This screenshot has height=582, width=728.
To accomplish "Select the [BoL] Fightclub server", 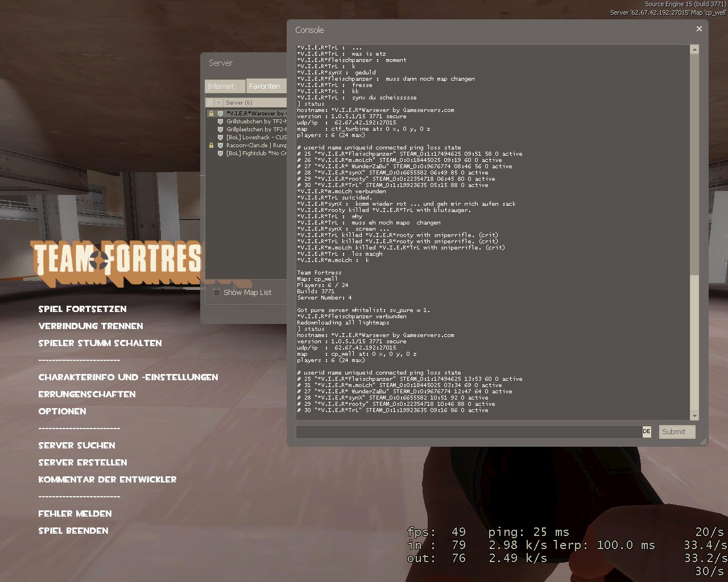I will 246,153.
